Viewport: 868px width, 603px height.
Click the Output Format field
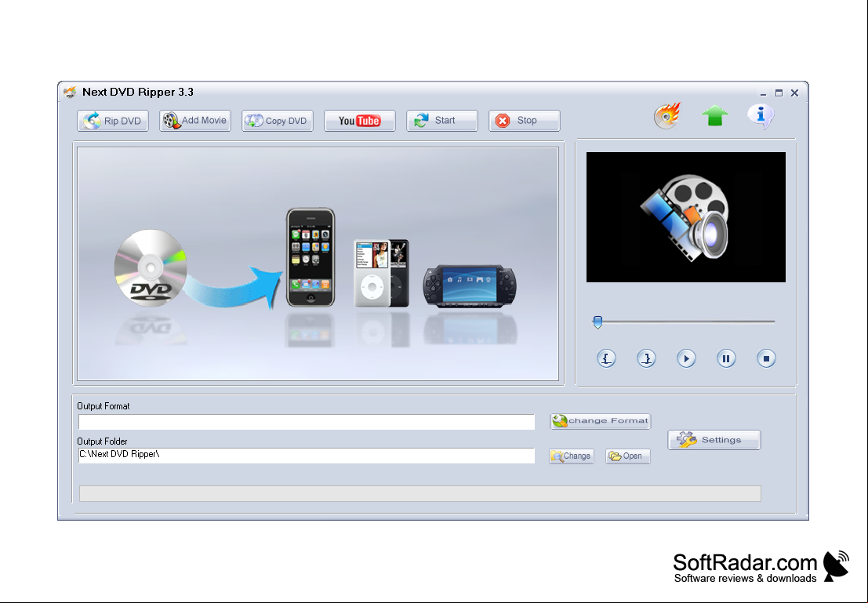click(x=307, y=422)
